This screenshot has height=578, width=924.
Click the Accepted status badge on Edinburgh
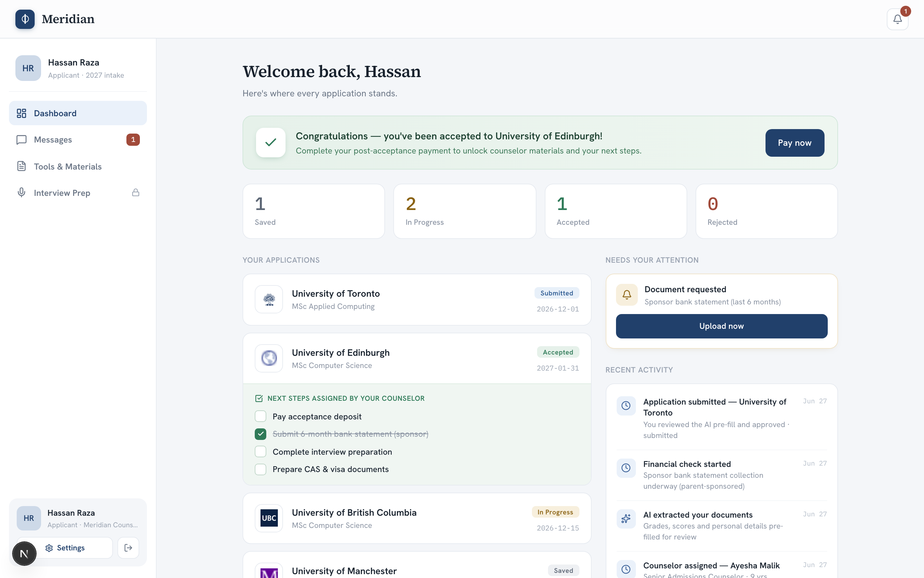pyautogui.click(x=558, y=352)
